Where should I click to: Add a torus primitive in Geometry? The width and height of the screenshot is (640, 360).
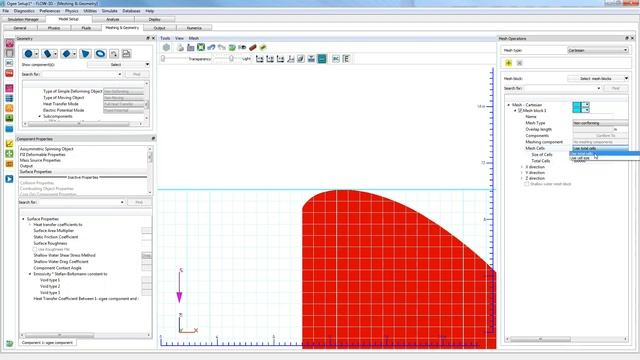coord(100,53)
